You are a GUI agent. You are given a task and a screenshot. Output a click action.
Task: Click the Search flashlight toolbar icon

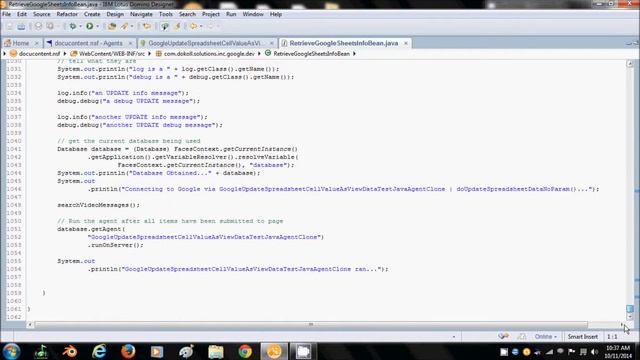click(124, 26)
